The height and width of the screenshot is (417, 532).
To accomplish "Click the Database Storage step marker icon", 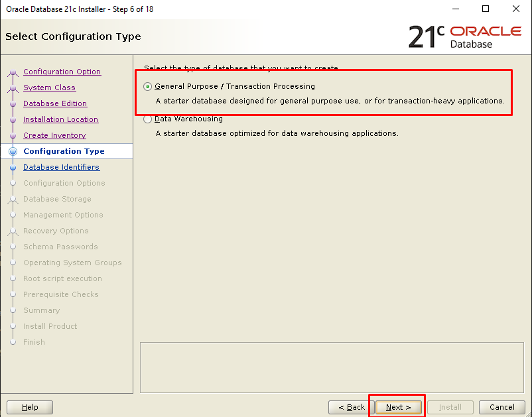I will (x=13, y=200).
